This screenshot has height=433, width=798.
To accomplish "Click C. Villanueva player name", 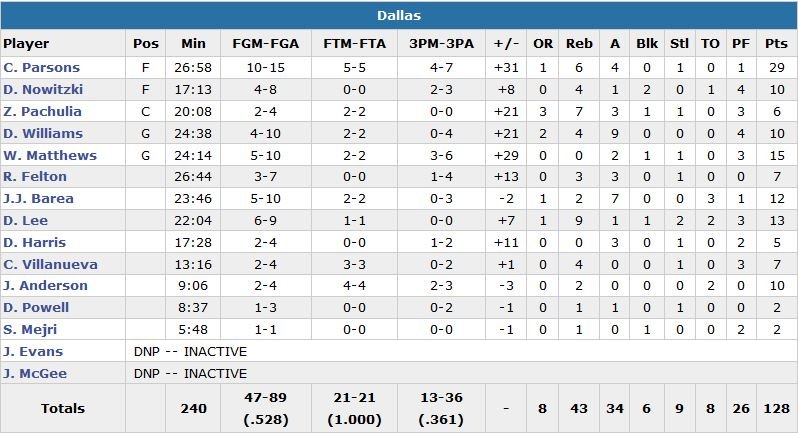I will coord(46,264).
